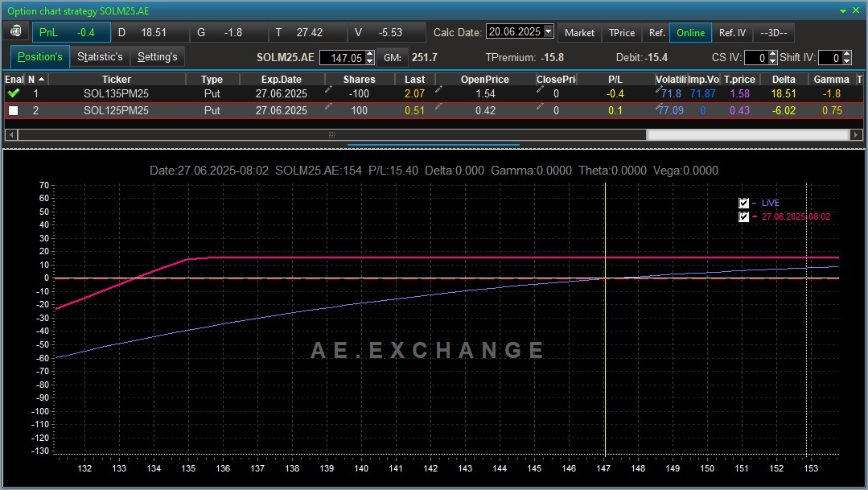Viewport: 868px width, 490px height.
Task: Click the OpenPrice value 0.42
Action: click(x=485, y=111)
